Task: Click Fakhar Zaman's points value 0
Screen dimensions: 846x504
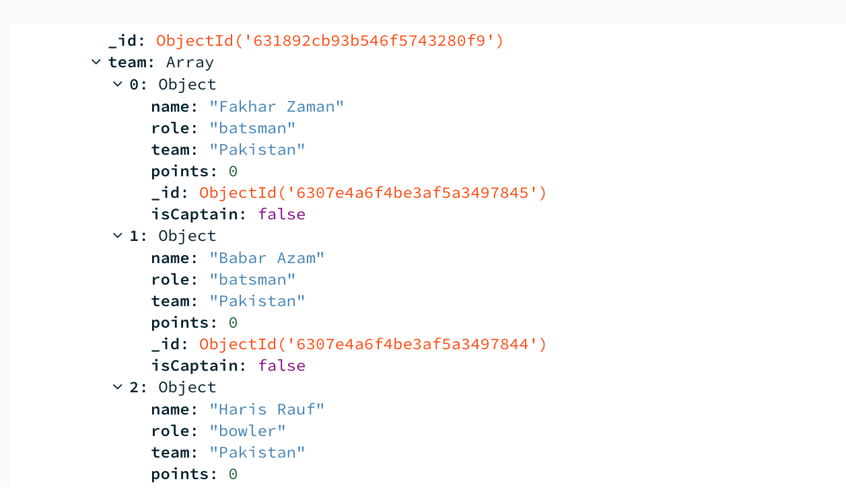Action: (233, 172)
